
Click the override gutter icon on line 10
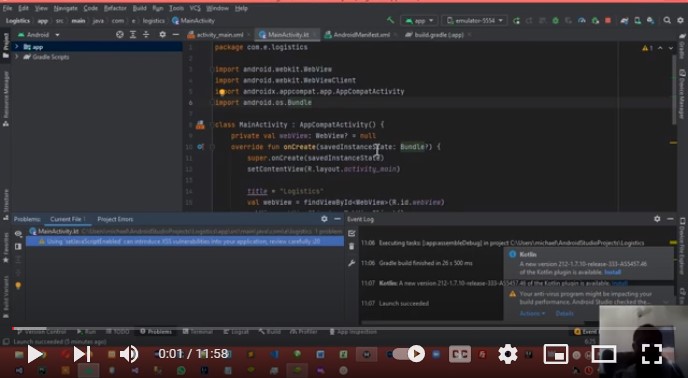[x=200, y=147]
